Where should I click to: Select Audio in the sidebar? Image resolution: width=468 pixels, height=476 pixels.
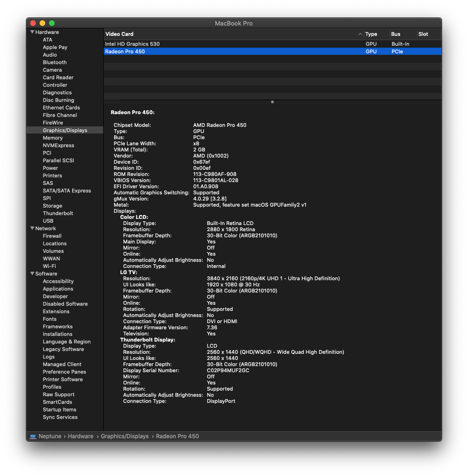pos(50,55)
